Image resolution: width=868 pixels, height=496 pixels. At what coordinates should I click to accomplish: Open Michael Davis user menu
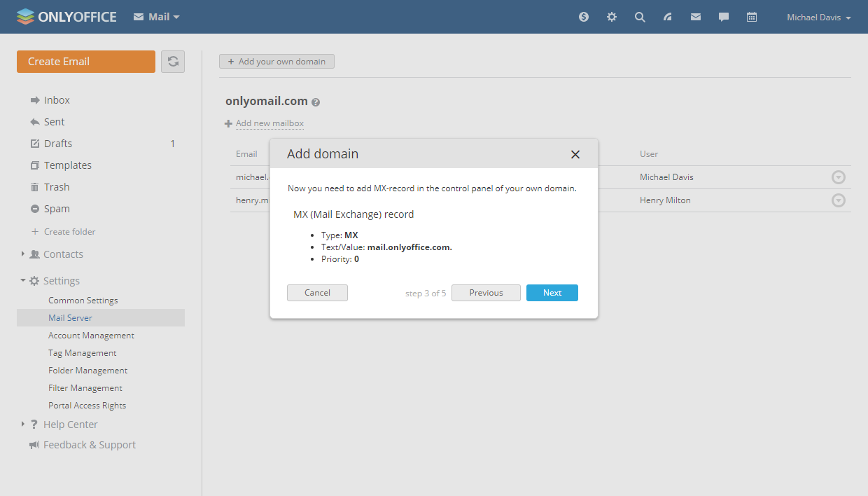pos(818,18)
